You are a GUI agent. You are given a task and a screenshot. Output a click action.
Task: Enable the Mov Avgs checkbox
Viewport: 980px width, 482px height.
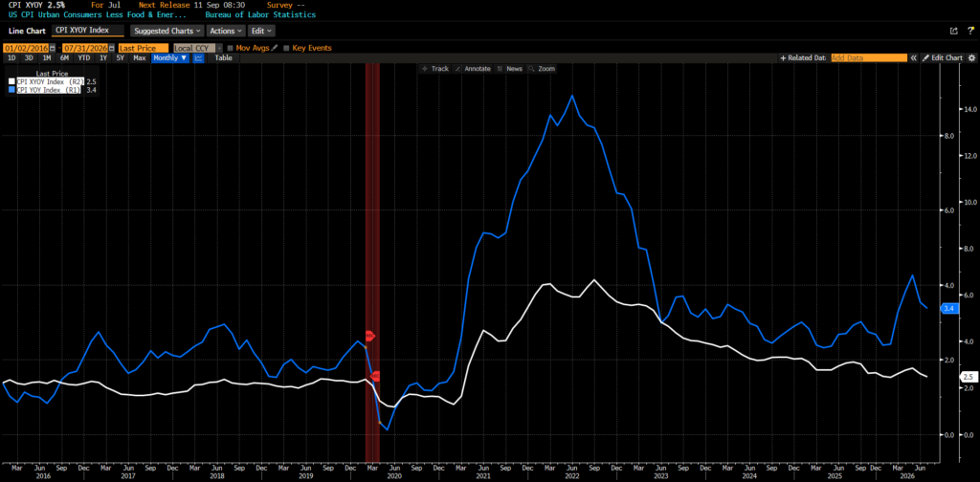coord(231,48)
